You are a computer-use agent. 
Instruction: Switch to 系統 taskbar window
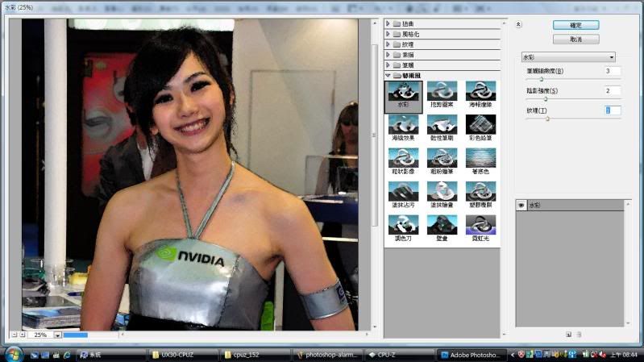[111, 355]
